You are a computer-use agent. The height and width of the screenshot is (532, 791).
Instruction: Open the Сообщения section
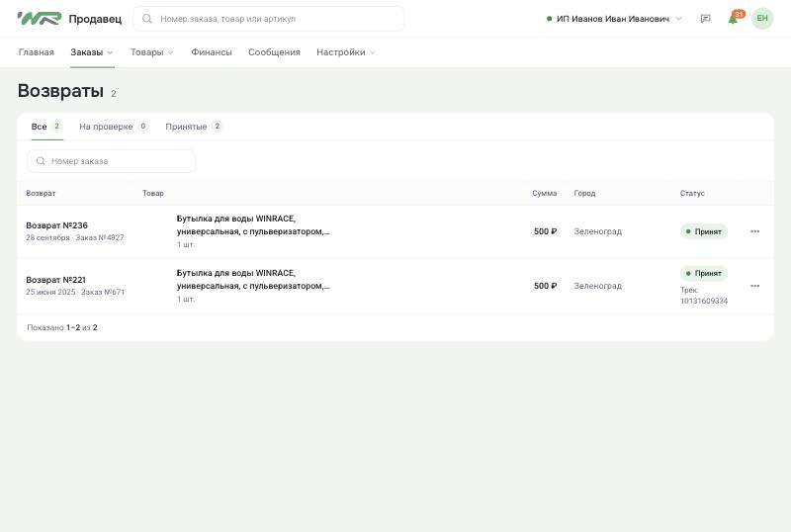point(274,52)
